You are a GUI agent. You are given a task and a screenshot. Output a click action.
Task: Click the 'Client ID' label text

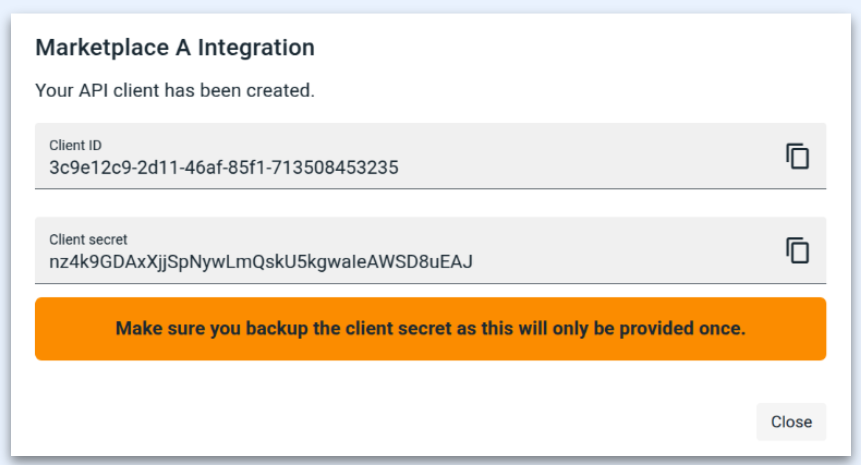(76, 145)
